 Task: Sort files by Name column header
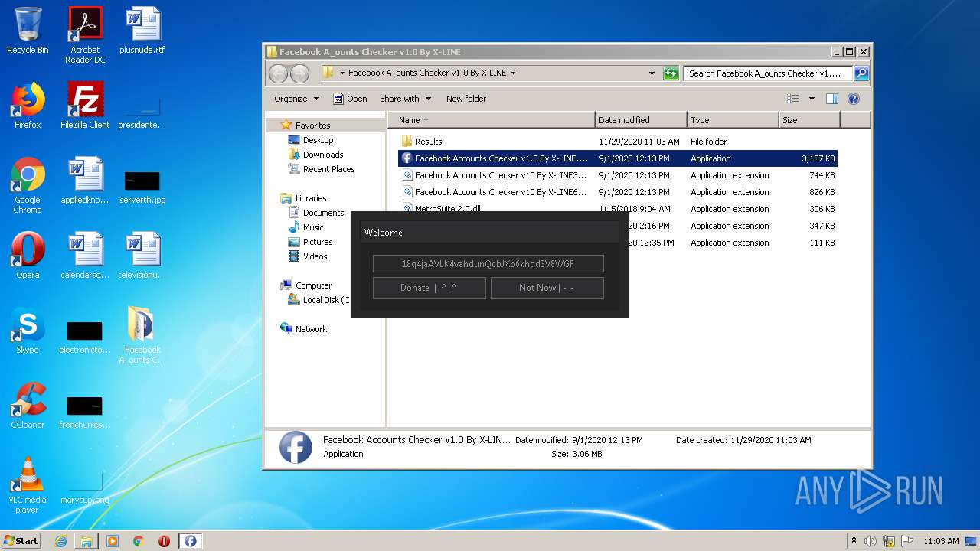(x=491, y=120)
